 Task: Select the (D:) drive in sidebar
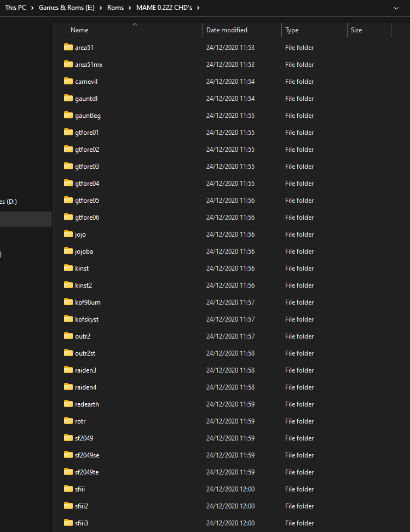pyautogui.click(x=8, y=202)
